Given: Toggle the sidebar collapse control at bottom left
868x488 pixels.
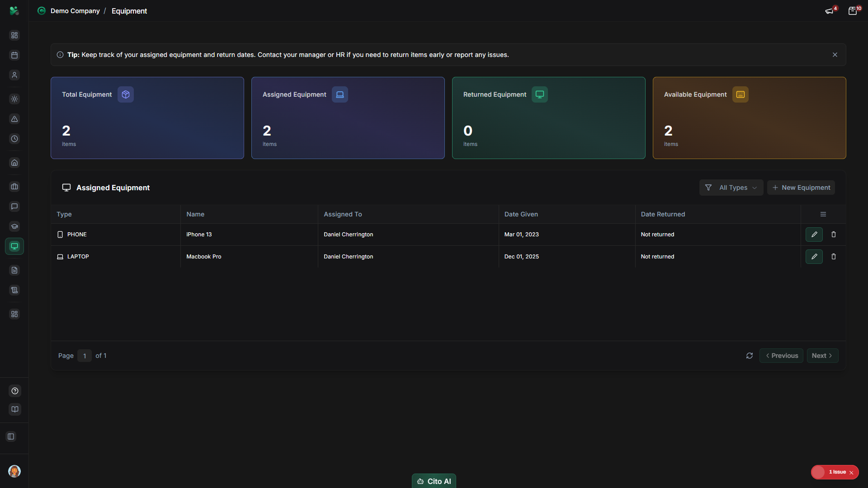Looking at the screenshot, I should [11, 436].
